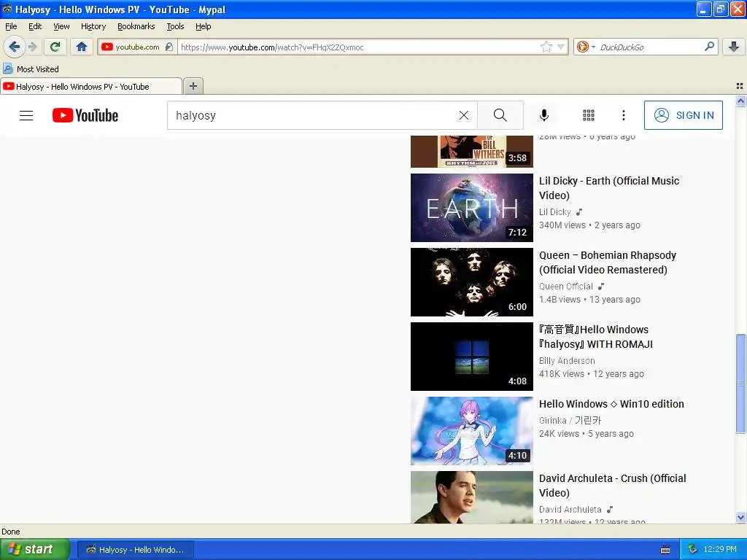This screenshot has height=560, width=747.
Task: Open Queen – Bohemian Rhapsody title link
Action: 608,262
